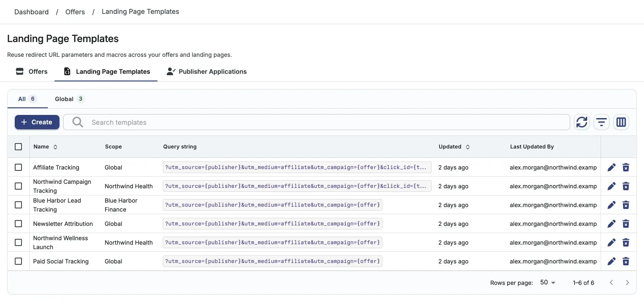Sort by Name column arrows
The height and width of the screenshot is (301, 644).
tap(55, 147)
